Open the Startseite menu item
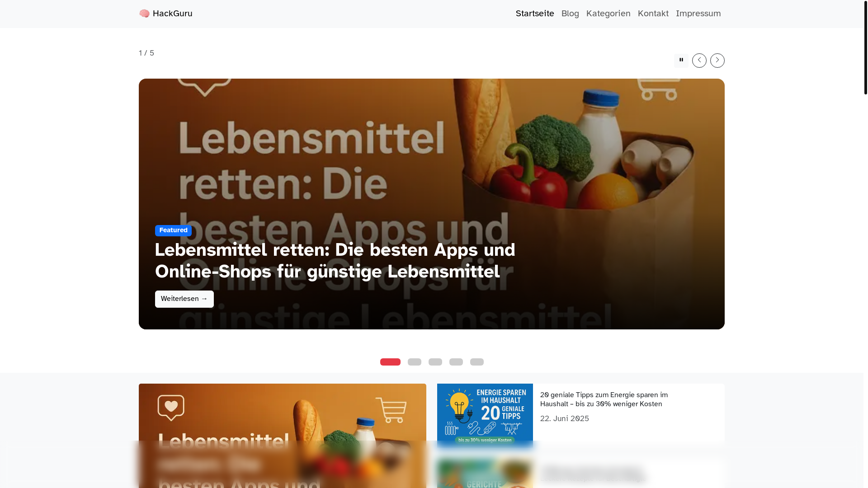This screenshot has height=488, width=868. (x=535, y=14)
